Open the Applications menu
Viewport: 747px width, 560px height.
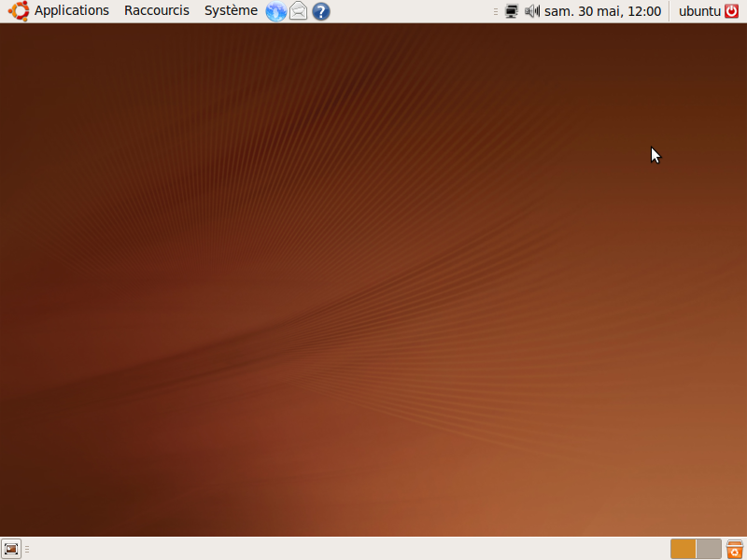(x=72, y=10)
